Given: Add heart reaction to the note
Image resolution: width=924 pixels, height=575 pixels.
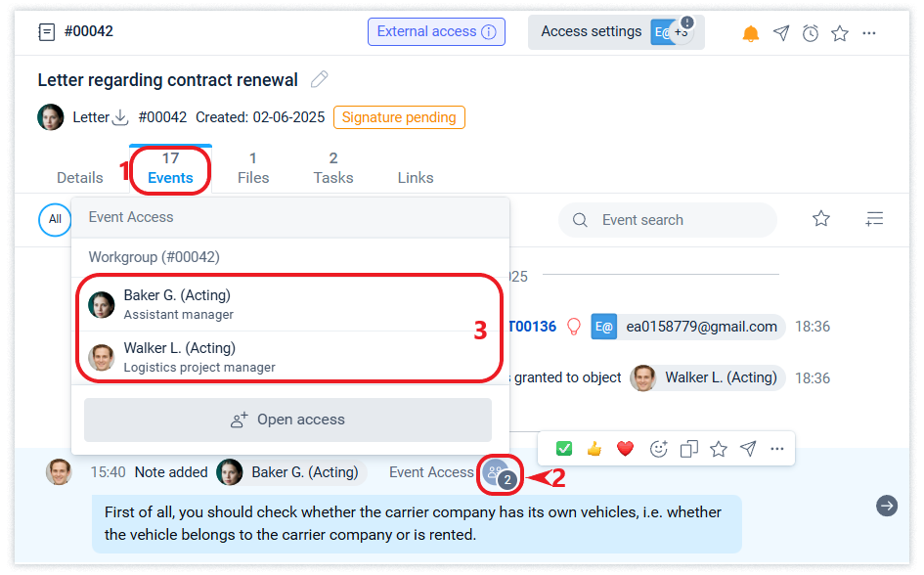Looking at the screenshot, I should coord(625,449).
